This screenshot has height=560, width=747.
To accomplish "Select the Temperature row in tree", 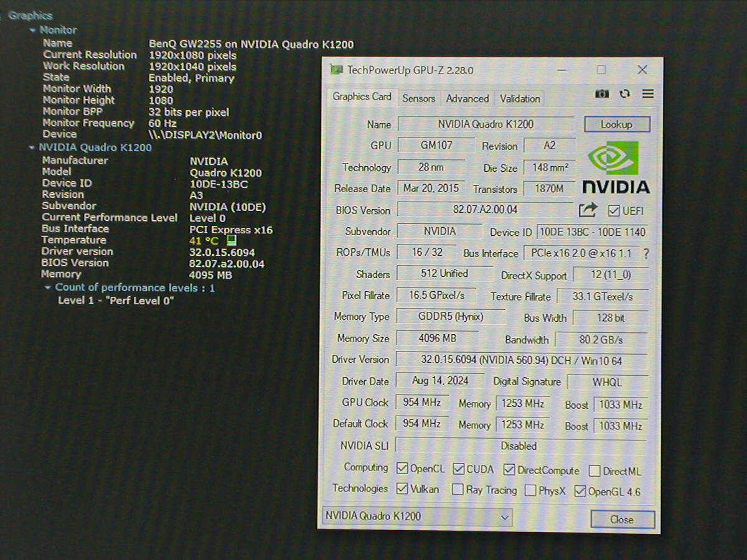I will [x=139, y=240].
